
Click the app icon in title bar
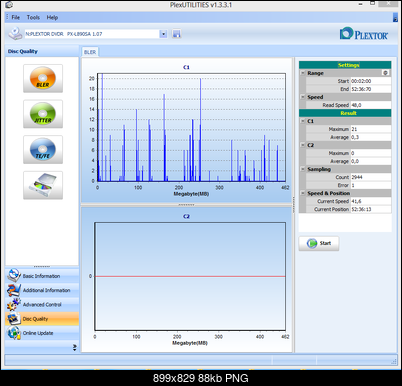9,5
